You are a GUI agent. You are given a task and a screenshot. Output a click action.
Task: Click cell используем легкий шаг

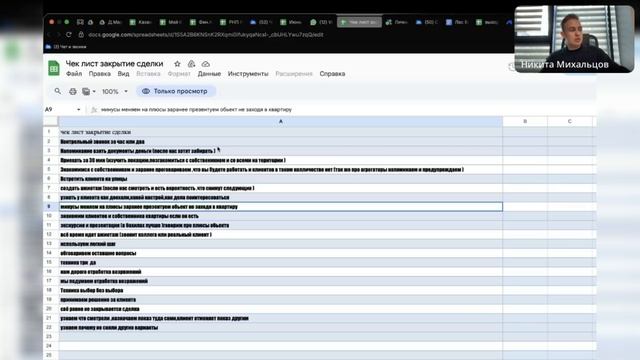(x=280, y=244)
